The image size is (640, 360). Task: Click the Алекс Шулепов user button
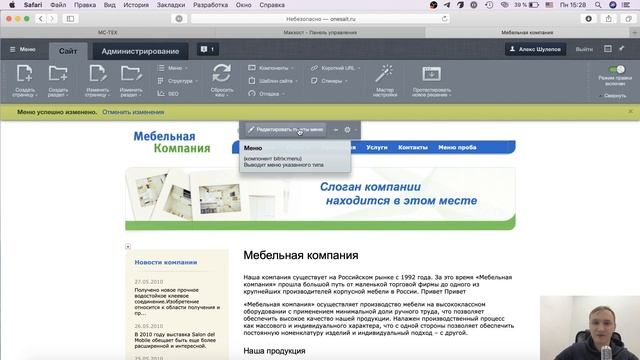tap(535, 49)
